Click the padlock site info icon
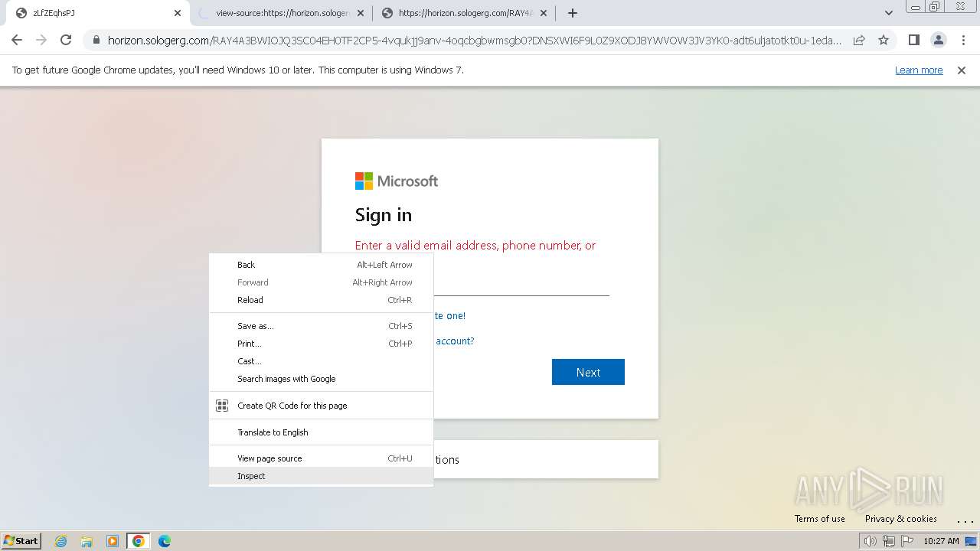 [x=96, y=40]
